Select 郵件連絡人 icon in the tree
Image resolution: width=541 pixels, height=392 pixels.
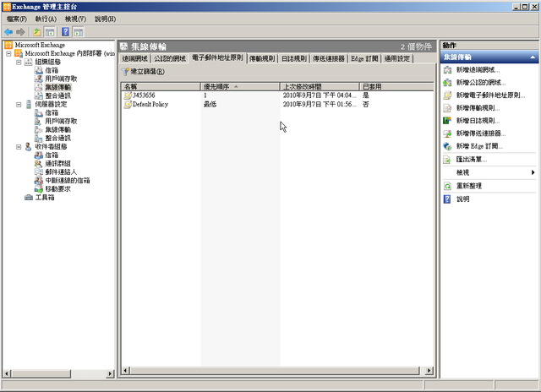39,171
